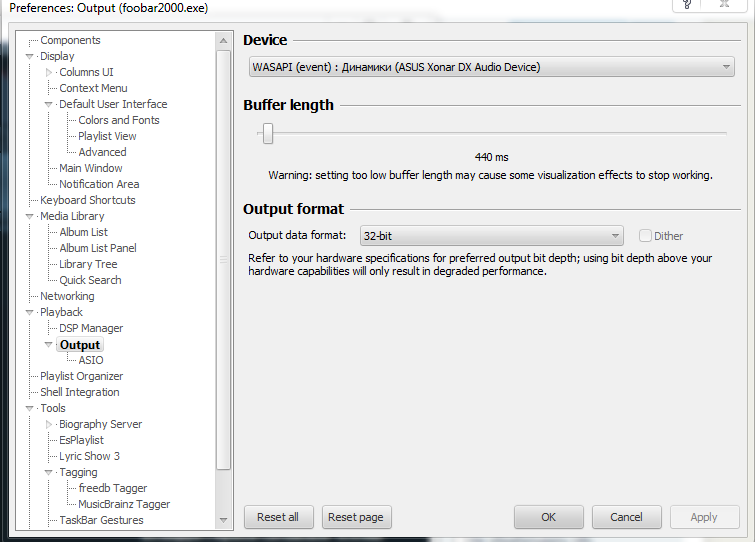Click the help question mark button
This screenshot has width=755, height=542.
[687, 5]
